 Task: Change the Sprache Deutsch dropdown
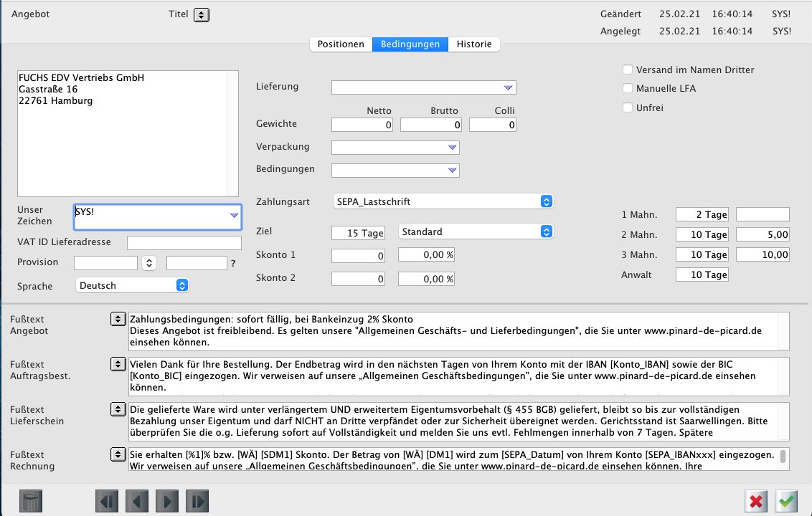[132, 285]
